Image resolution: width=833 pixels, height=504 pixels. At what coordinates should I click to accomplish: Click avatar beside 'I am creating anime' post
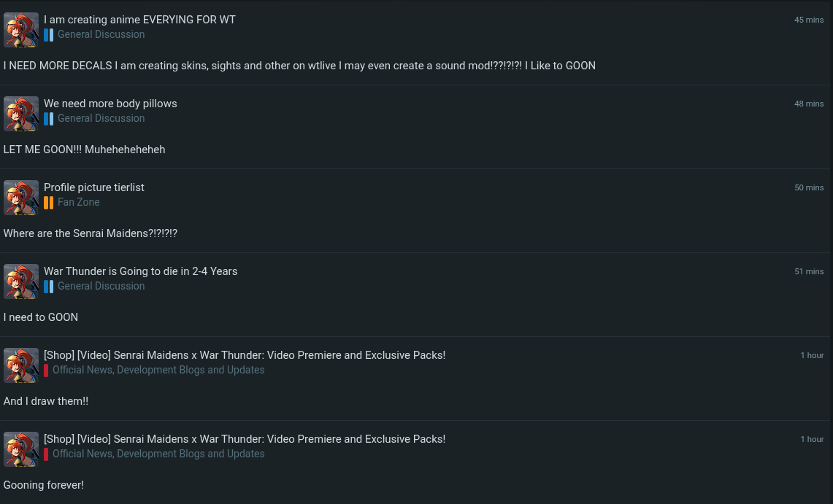[x=21, y=30]
